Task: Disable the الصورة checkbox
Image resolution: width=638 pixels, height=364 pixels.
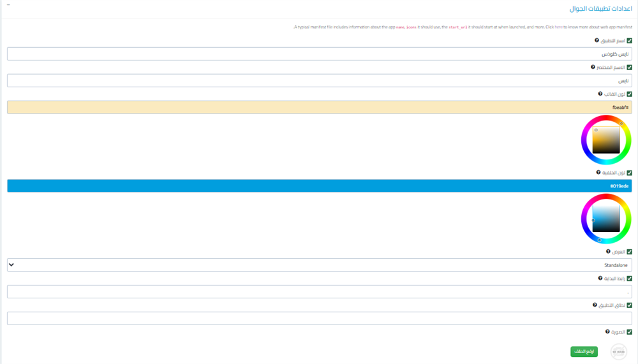Action: click(629, 332)
